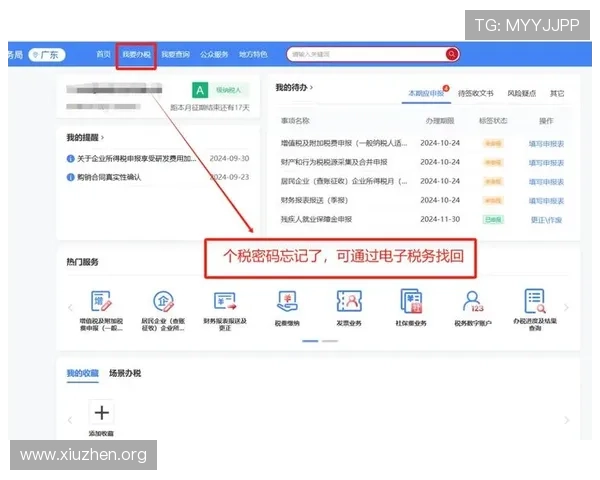Click info icon beside 购销合同真实性确认
This screenshot has height=480, width=600.
[x=70, y=177]
